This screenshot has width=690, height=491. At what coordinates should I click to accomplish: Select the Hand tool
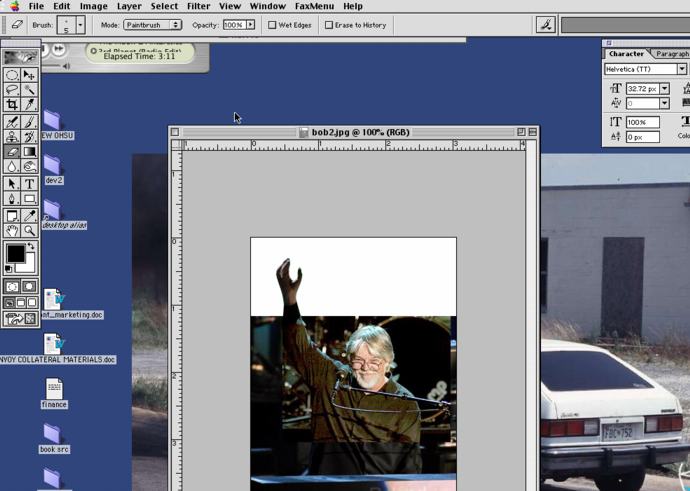click(x=12, y=230)
